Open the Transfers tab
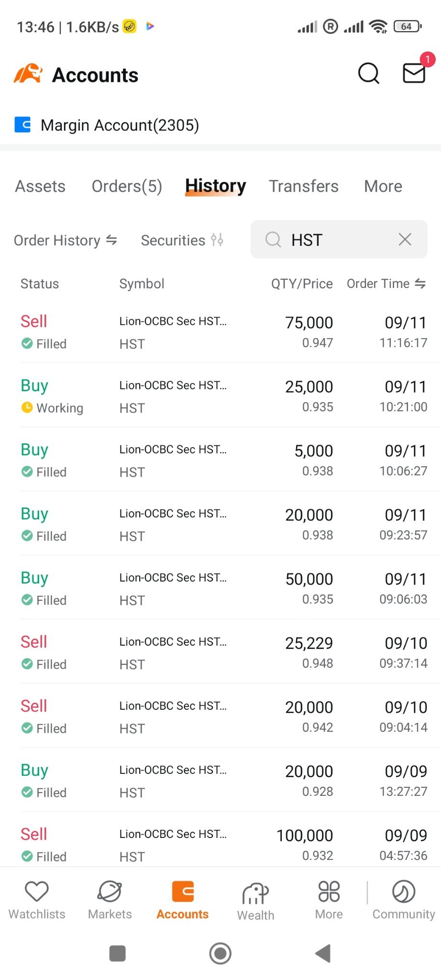 pos(304,186)
